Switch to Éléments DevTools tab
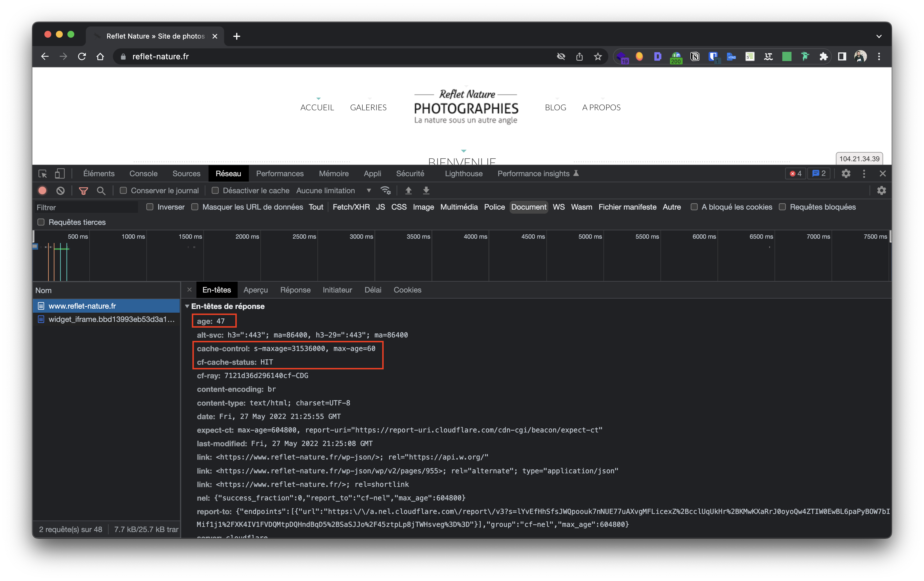924x581 pixels. (x=99, y=174)
